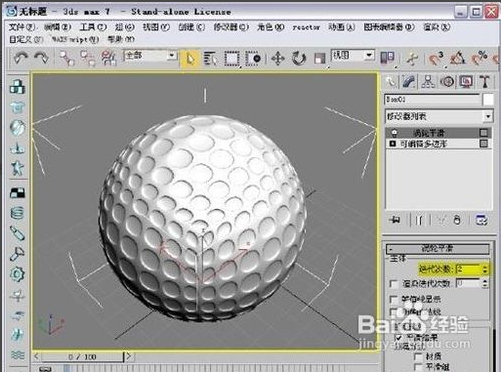
Task: Switch to the Create command panel tab
Action: (391, 81)
